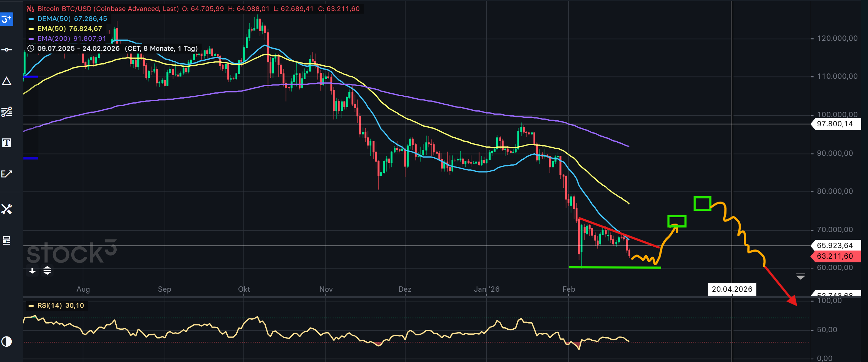Click the stock3 plus icon in sidebar
Image resolution: width=868 pixels, height=362 pixels.
click(6, 19)
